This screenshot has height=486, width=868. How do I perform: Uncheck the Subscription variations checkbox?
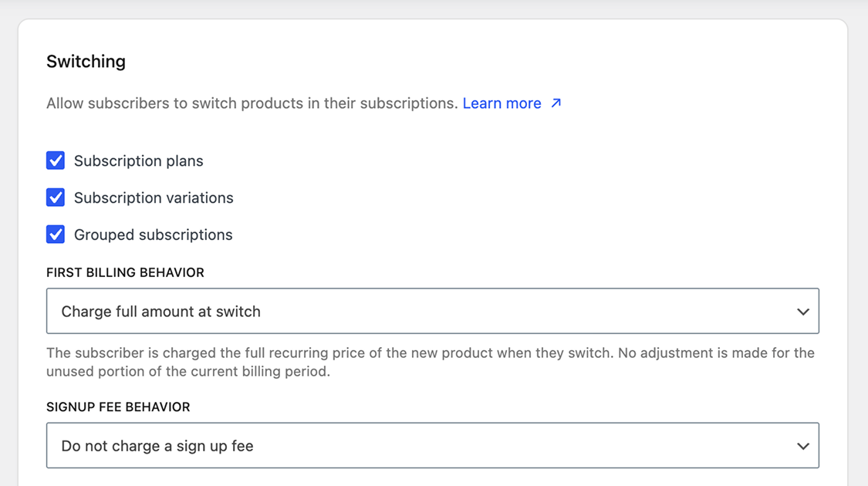[x=56, y=197]
